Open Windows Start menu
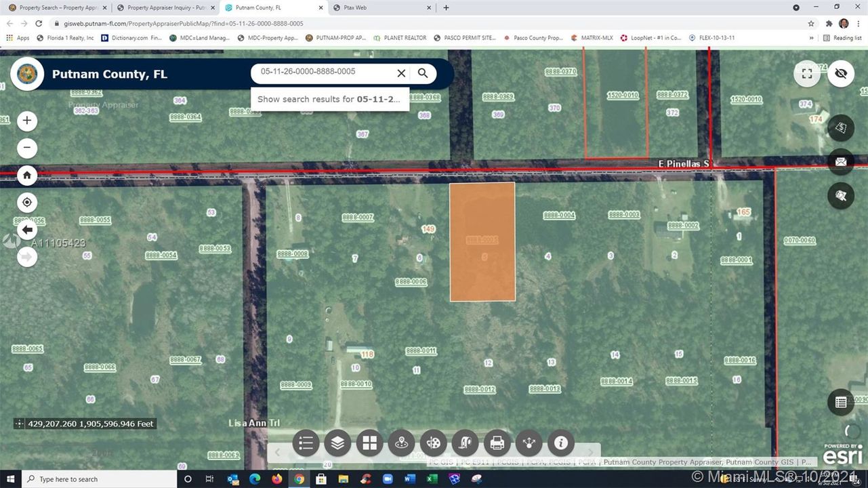The width and height of the screenshot is (868, 488). [x=10, y=479]
